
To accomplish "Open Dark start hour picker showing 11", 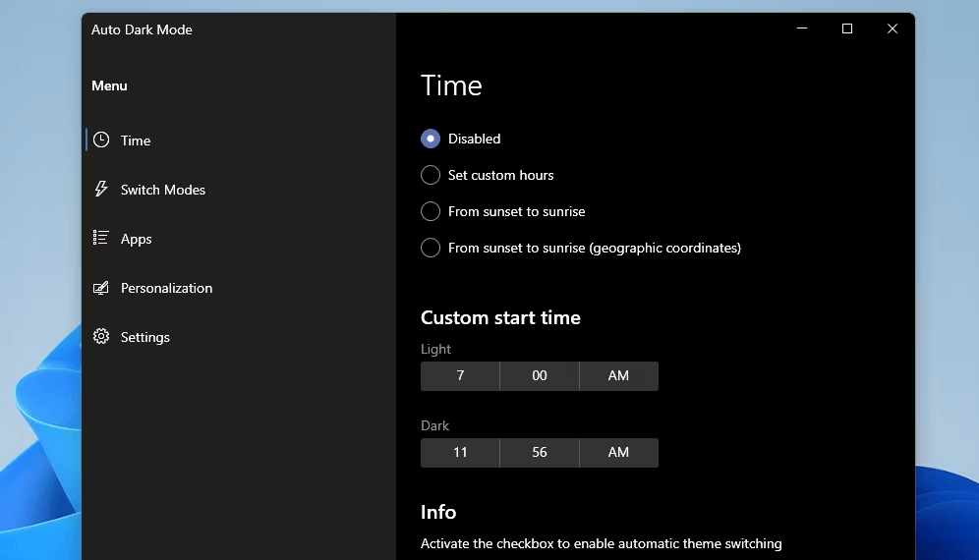I will 460,453.
